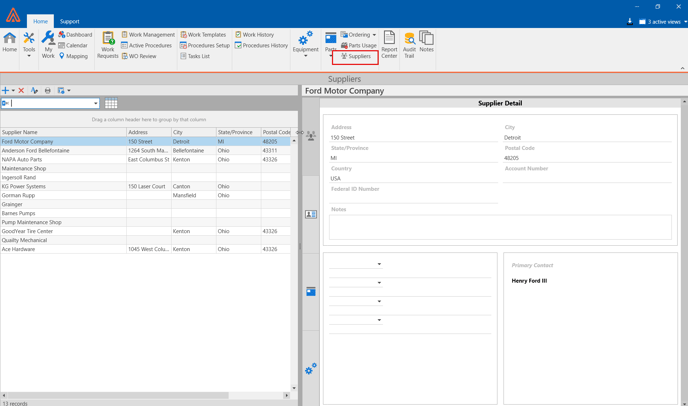
Task: Open the Report Center
Action: click(389, 44)
